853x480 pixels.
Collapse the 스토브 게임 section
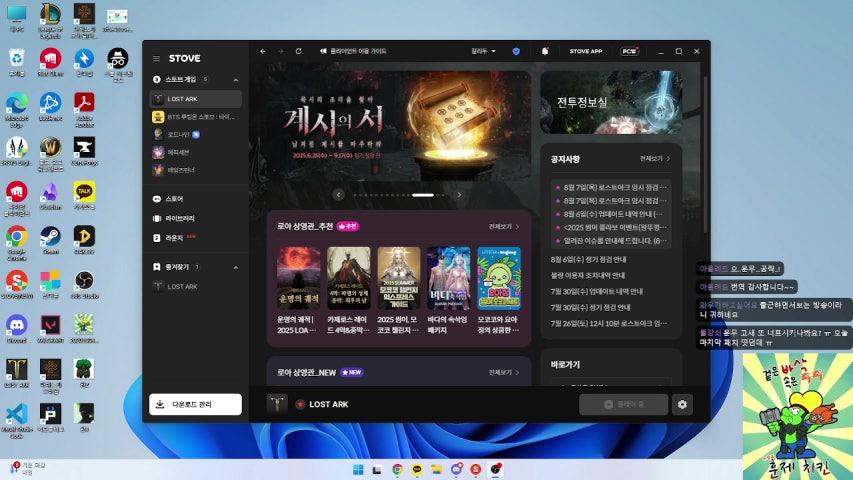tap(236, 80)
